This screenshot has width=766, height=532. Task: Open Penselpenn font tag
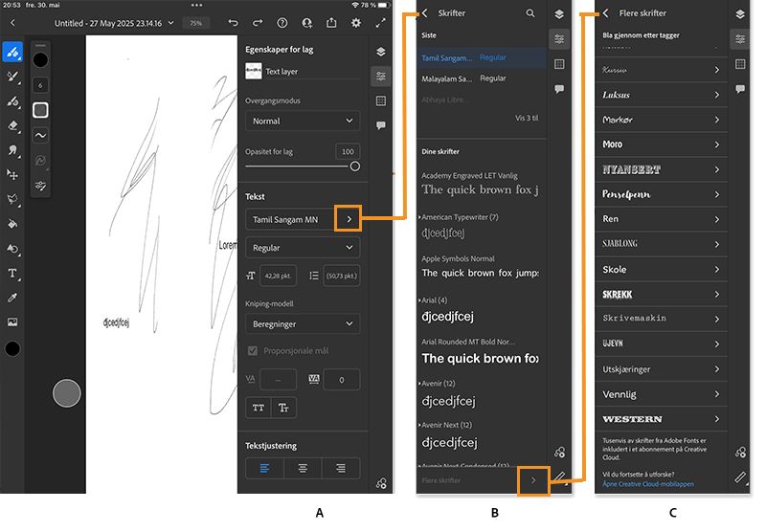[x=662, y=194]
